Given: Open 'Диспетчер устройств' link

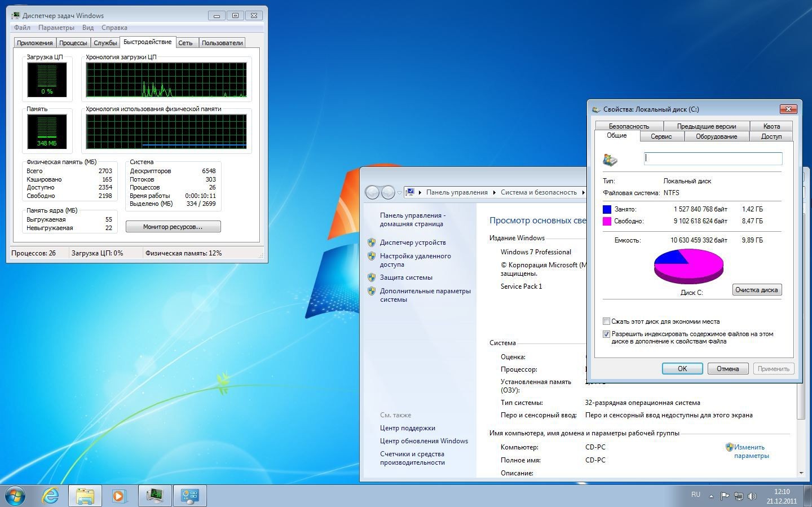Looking at the screenshot, I should coord(413,243).
